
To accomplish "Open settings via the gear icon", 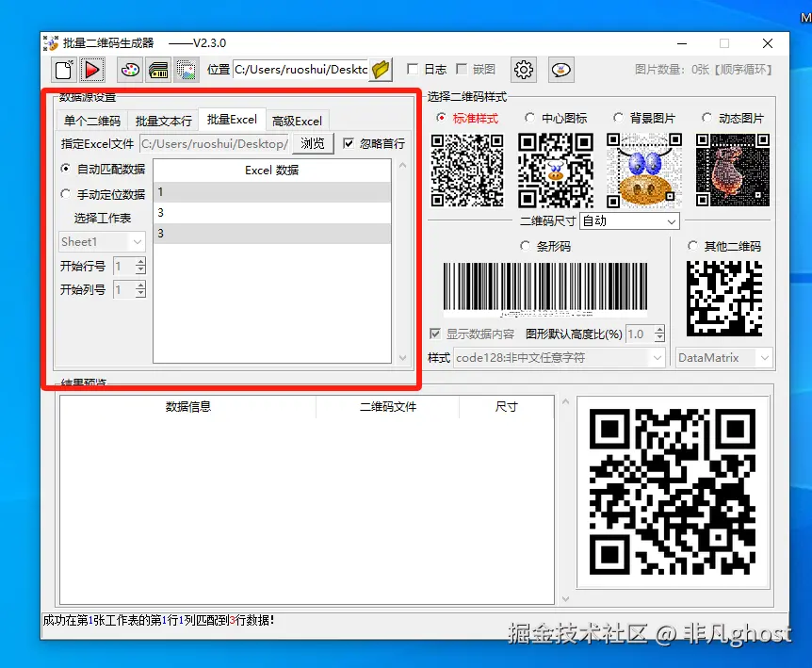I will (x=523, y=70).
